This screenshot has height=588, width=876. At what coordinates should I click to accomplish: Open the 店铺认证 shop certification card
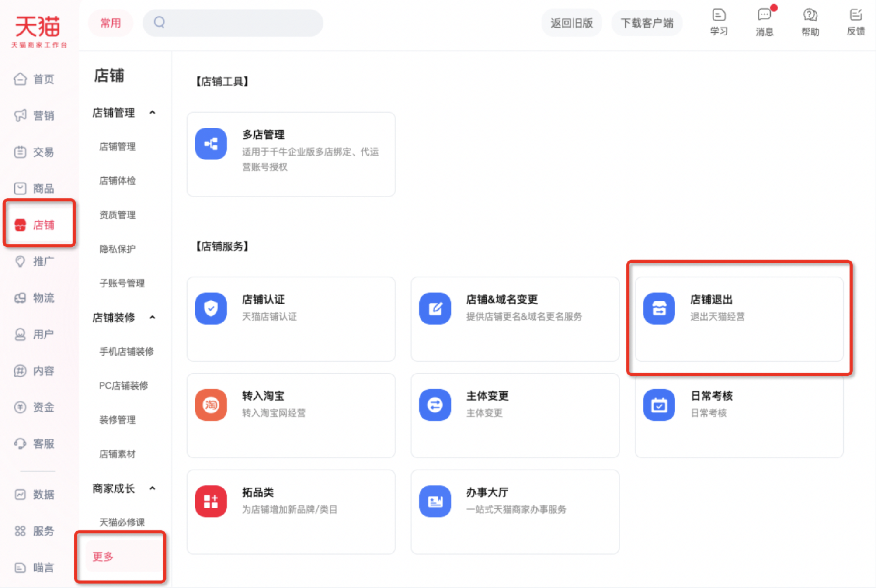[x=291, y=319]
